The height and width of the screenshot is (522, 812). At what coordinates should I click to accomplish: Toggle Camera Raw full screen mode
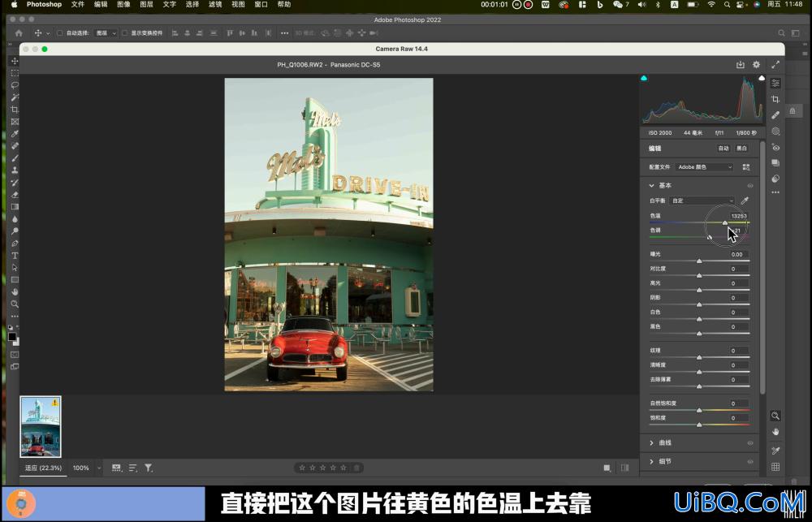(775, 65)
